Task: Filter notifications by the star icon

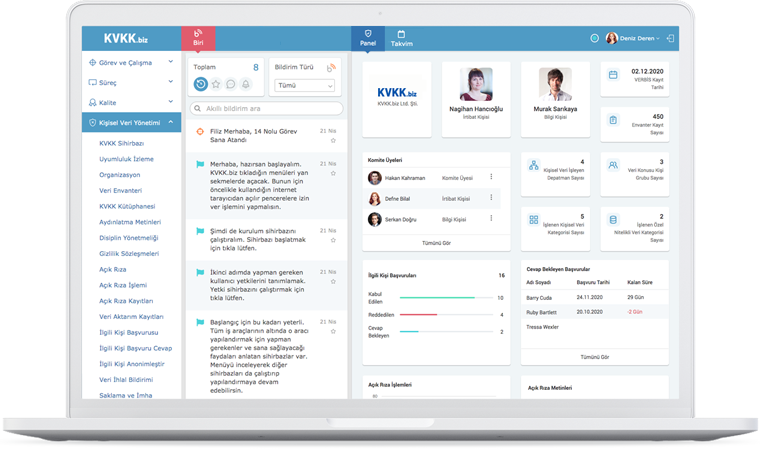Action: 216,84
